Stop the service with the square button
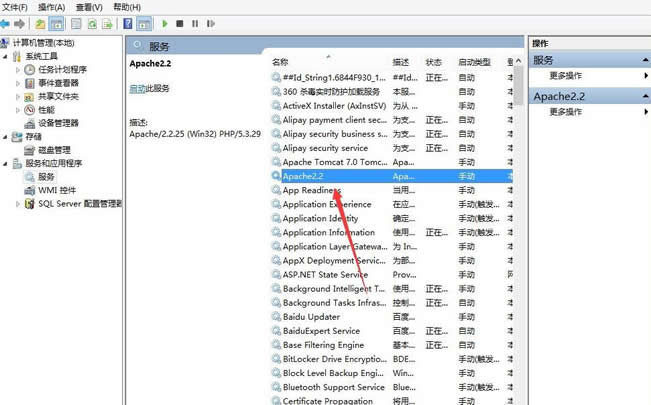Viewport: 651px width, 405px height. pos(179,24)
